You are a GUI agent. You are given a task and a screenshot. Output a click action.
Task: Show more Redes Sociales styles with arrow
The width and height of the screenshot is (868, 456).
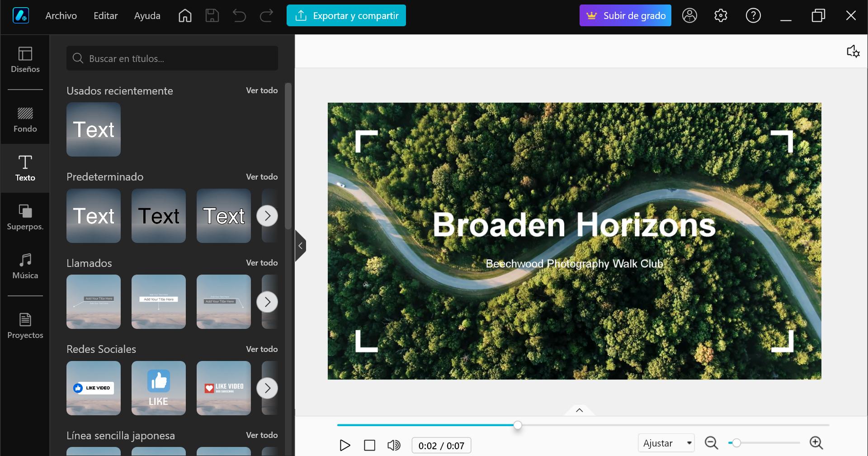267,388
